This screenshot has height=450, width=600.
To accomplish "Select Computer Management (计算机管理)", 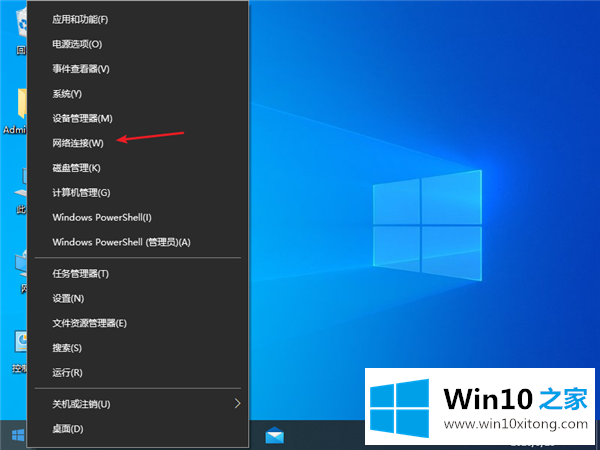I will point(138,192).
